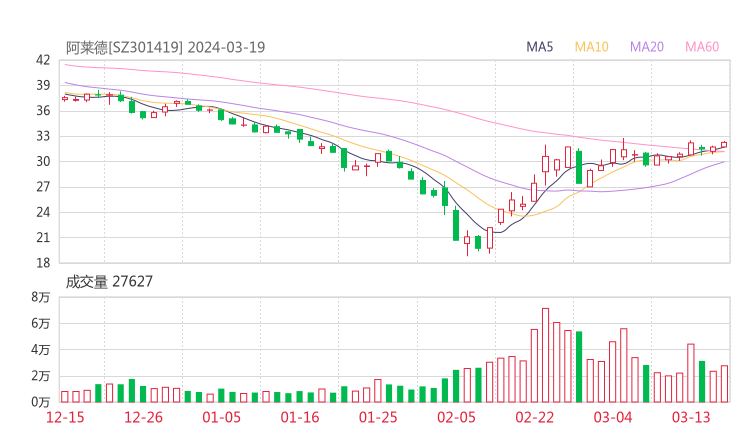Click the 36 price axis label
Viewport: 740px width, 440px height.
(x=43, y=111)
